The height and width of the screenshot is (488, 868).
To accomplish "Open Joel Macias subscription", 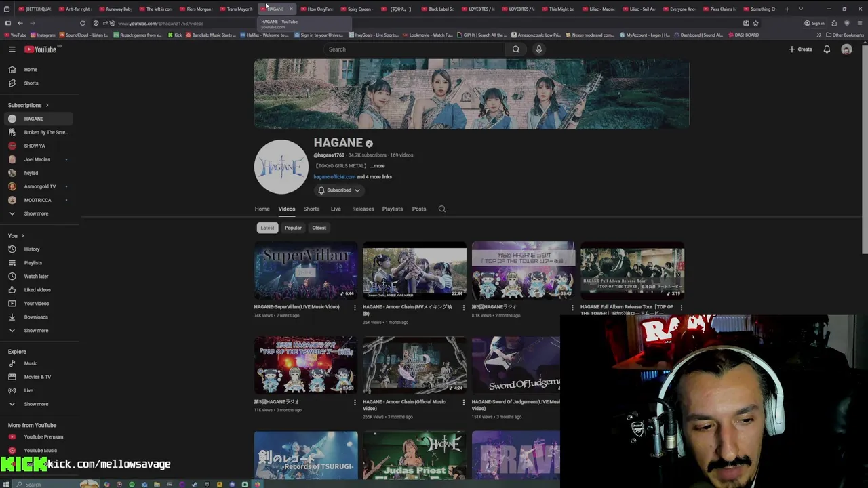I will pyautogui.click(x=37, y=159).
